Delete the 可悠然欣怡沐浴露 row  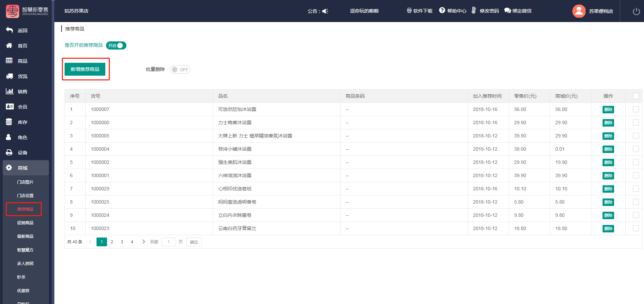click(608, 109)
